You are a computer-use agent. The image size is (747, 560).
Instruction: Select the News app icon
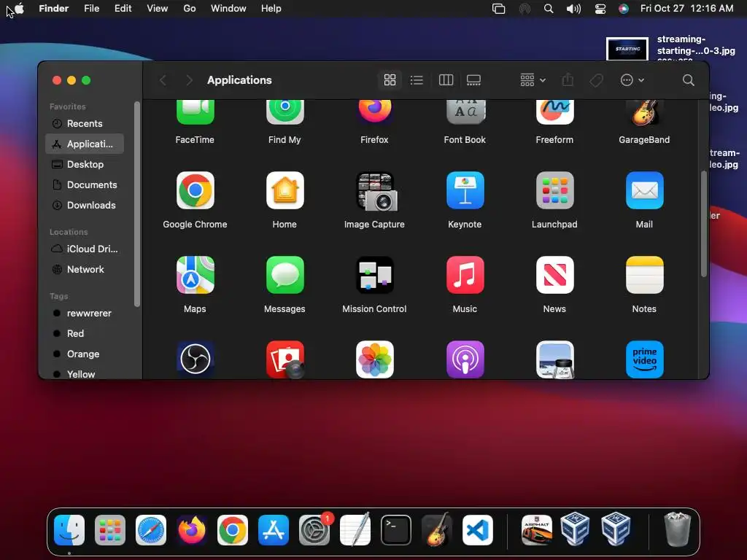[x=554, y=275]
